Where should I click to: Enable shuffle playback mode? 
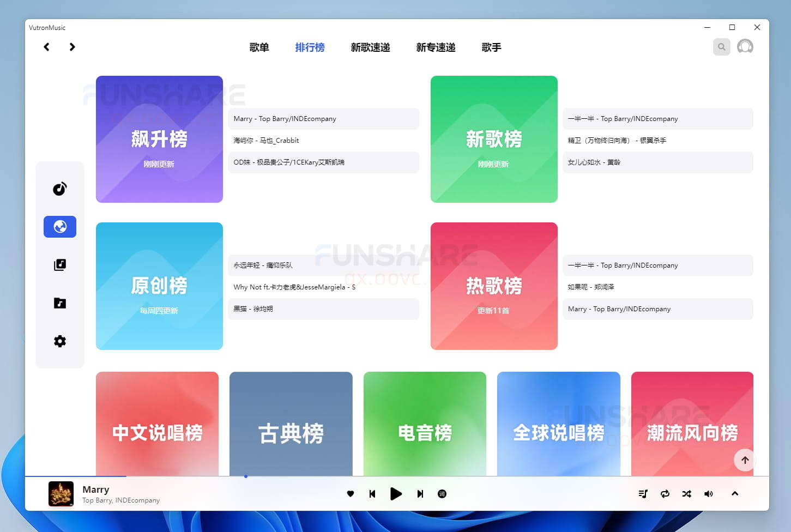click(x=686, y=494)
